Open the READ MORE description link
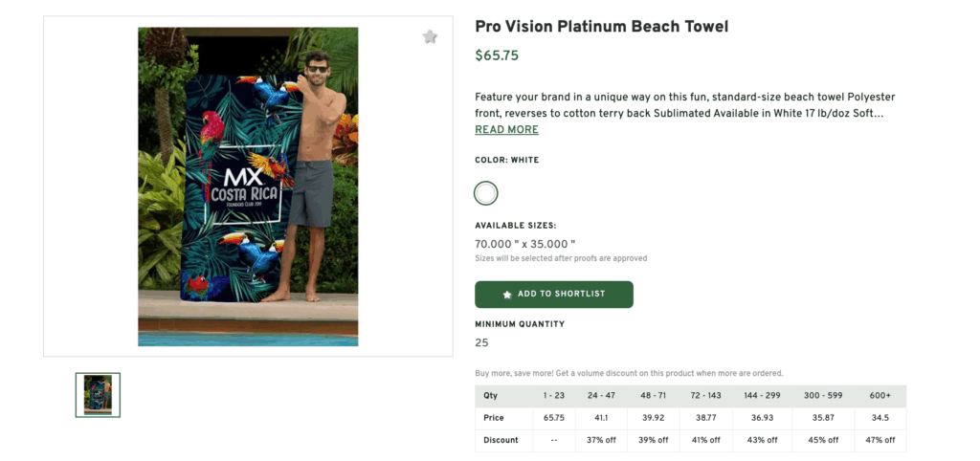This screenshot has width=980, height=461. (x=506, y=130)
